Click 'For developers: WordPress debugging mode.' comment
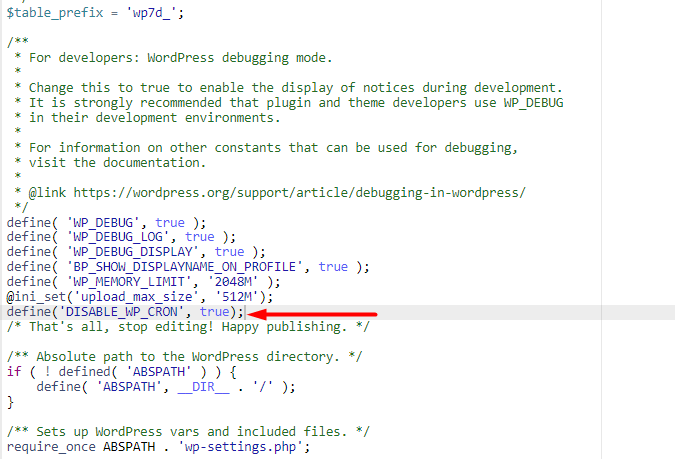This screenshot has height=459, width=675. click(173, 58)
